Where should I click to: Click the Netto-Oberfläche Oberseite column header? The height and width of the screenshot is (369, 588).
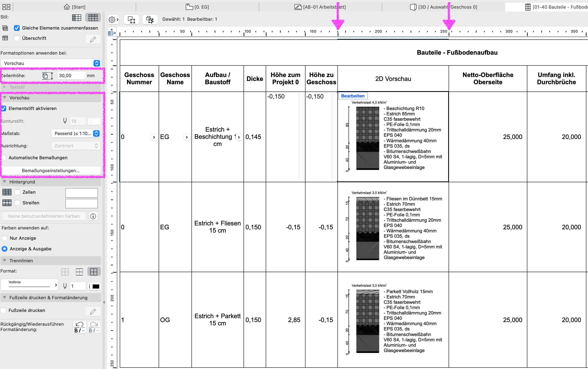[488, 79]
